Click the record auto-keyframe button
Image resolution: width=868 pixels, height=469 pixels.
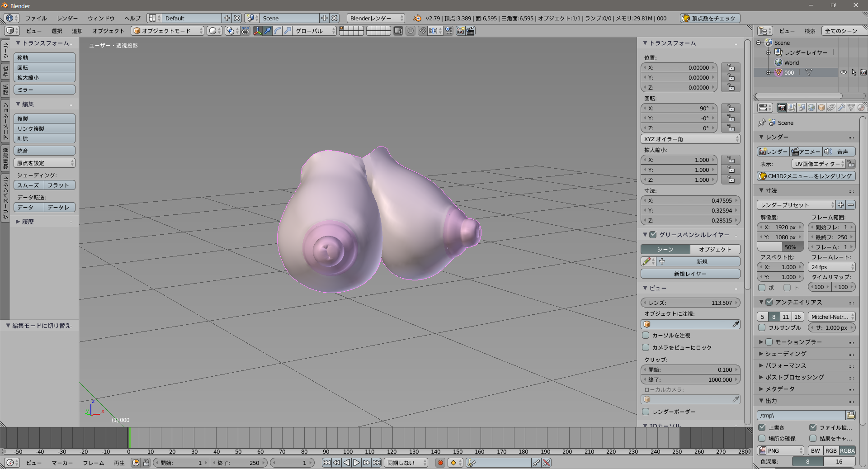[440, 463]
